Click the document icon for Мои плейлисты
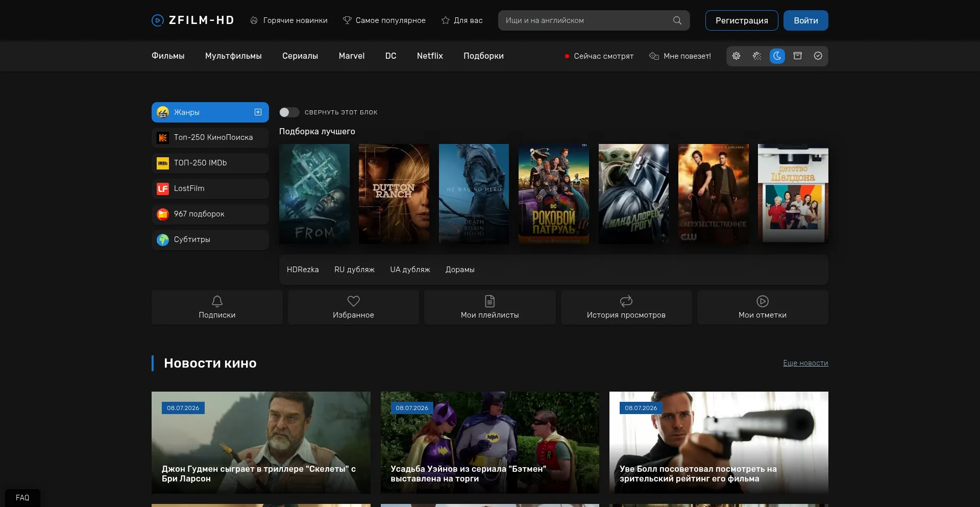 (x=489, y=301)
